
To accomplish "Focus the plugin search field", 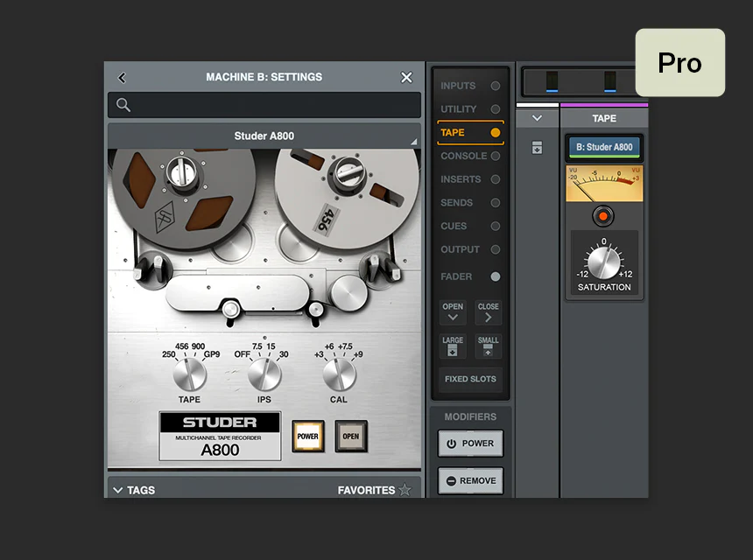I will pos(264,105).
